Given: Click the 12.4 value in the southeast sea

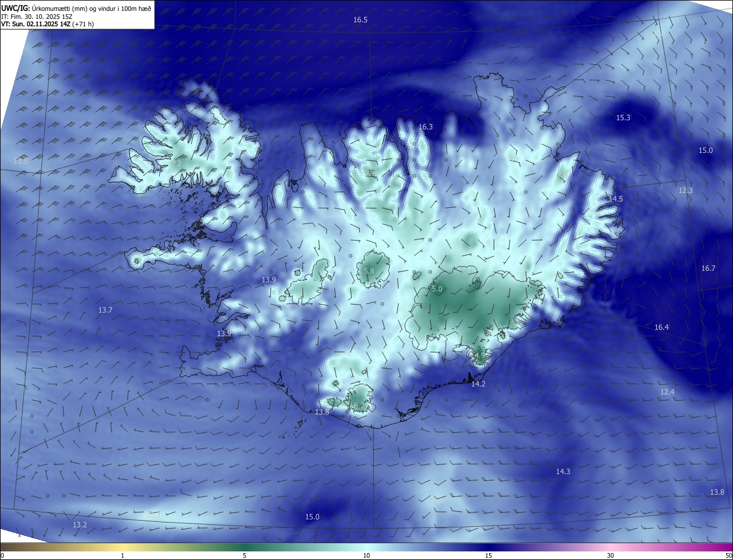Looking at the screenshot, I should point(667,392).
